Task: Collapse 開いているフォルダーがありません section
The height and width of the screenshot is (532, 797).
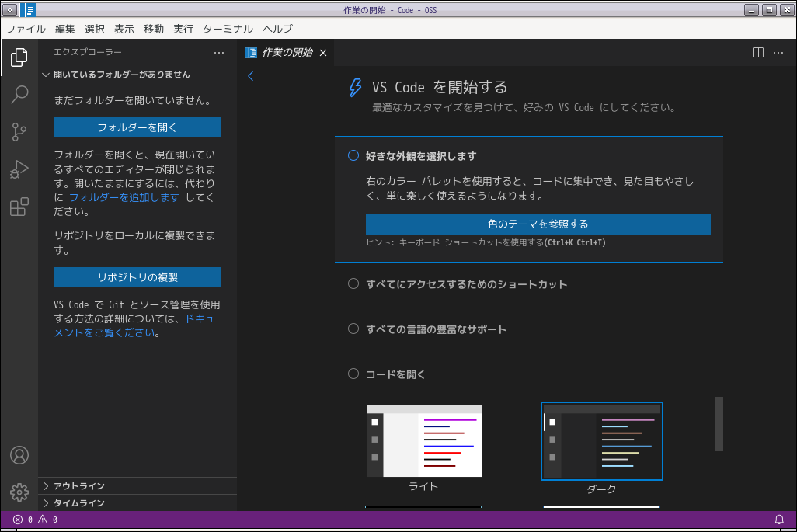Action: click(137, 75)
